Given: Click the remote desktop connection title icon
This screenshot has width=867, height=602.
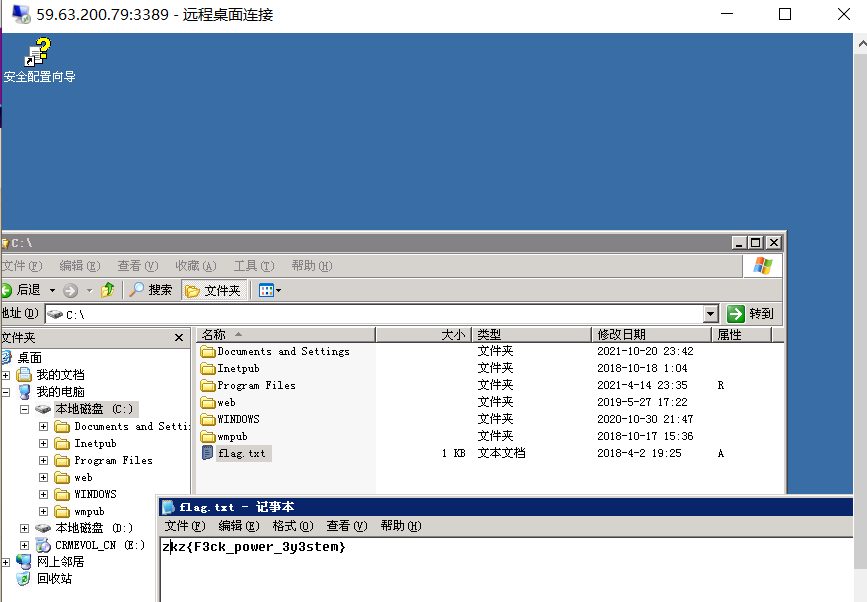Looking at the screenshot, I should [x=22, y=14].
